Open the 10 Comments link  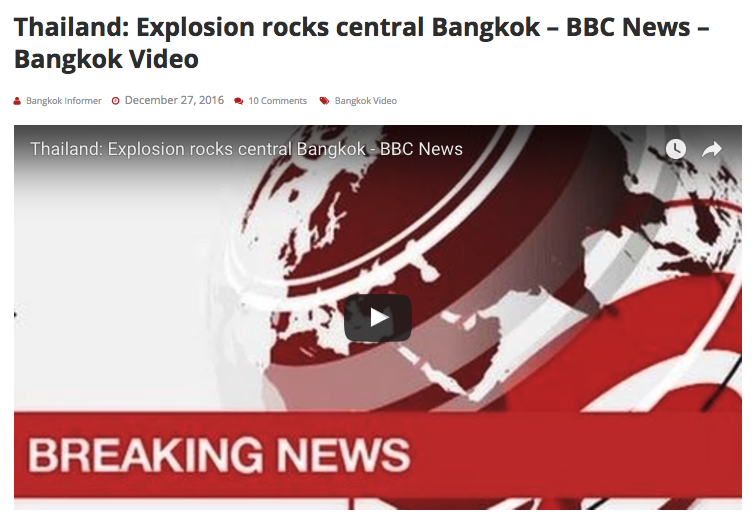[278, 101]
